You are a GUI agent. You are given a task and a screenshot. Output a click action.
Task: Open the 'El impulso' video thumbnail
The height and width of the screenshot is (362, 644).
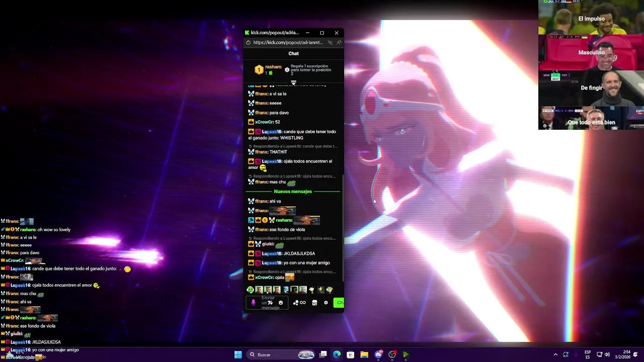point(591,18)
